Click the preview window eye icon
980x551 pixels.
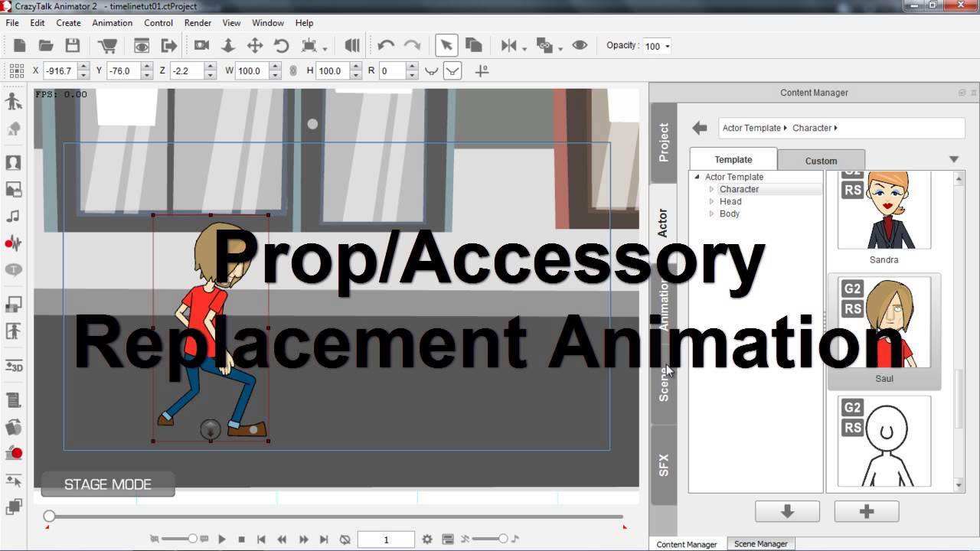tap(142, 46)
